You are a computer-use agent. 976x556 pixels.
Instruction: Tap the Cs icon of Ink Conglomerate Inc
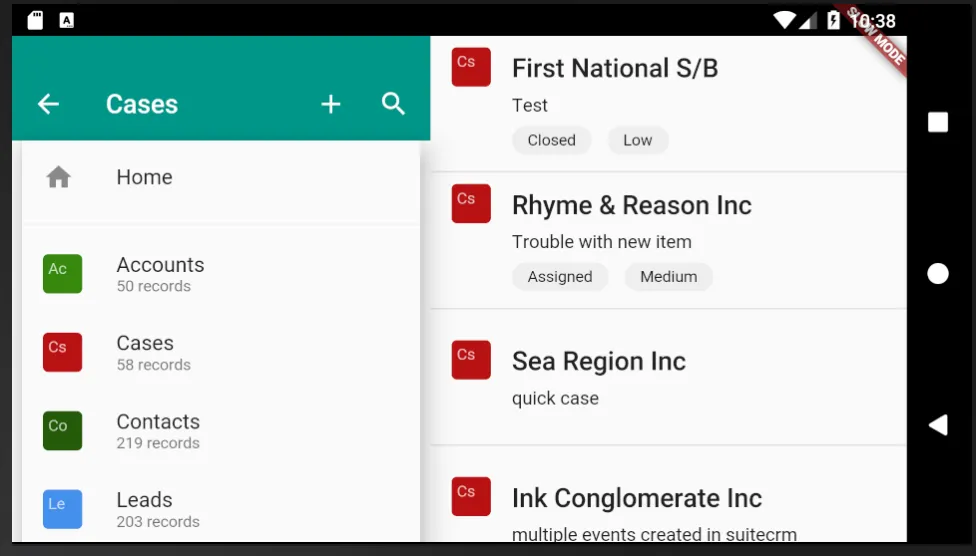point(471,496)
